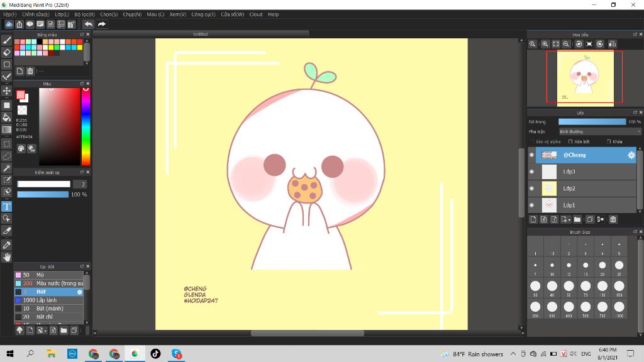This screenshot has width=644, height=362.
Task: Open the add-layer dropdown arrow in layer panel
Action: pos(566,219)
